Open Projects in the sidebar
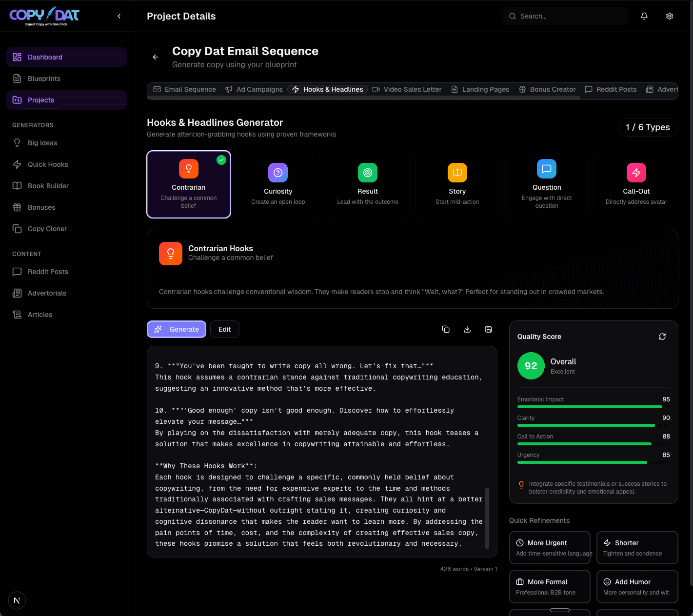The image size is (693, 616). tap(41, 100)
